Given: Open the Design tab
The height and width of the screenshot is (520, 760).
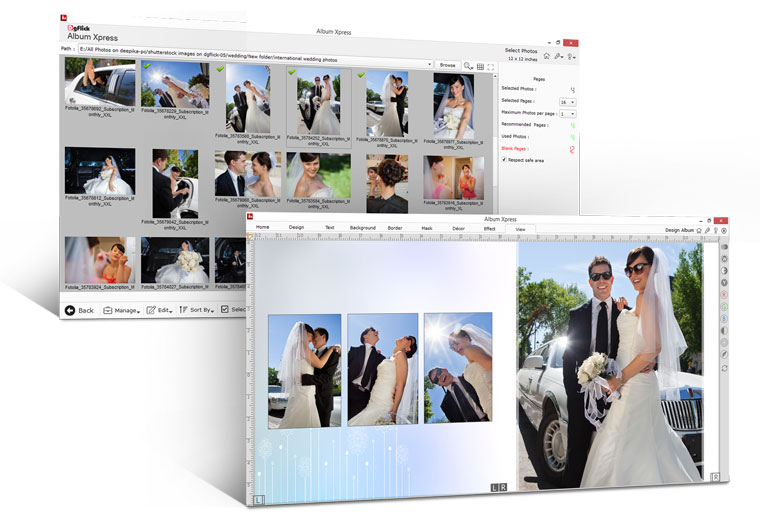Looking at the screenshot, I should pyautogui.click(x=296, y=227).
